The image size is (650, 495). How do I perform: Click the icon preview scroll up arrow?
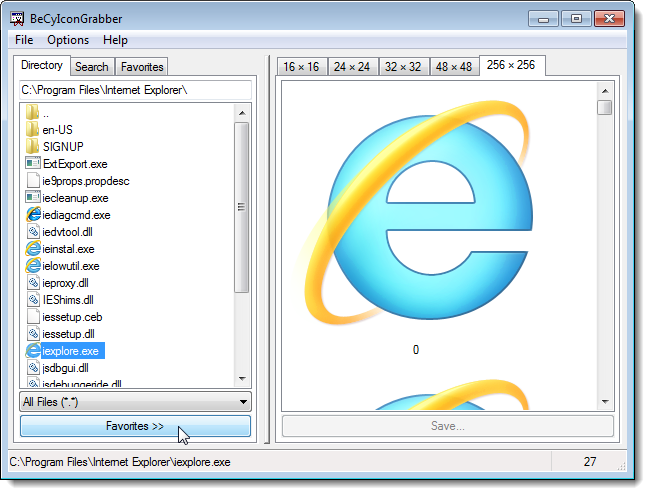click(605, 91)
